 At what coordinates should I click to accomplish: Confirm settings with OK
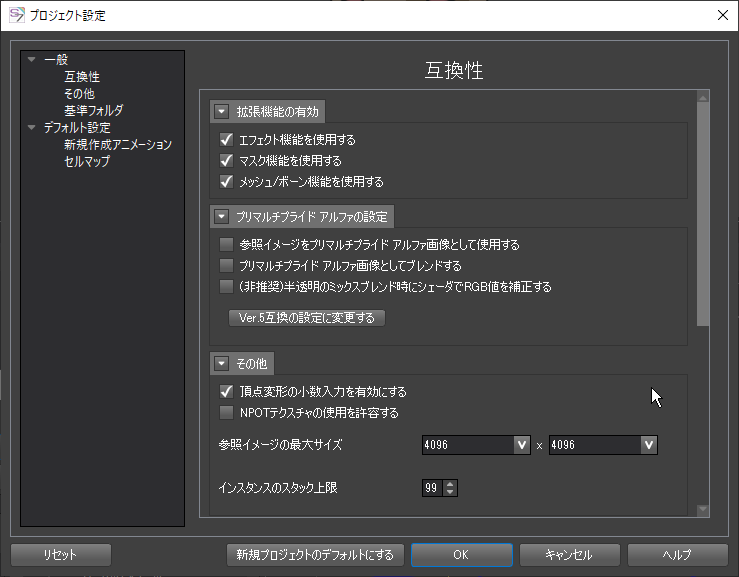point(462,555)
